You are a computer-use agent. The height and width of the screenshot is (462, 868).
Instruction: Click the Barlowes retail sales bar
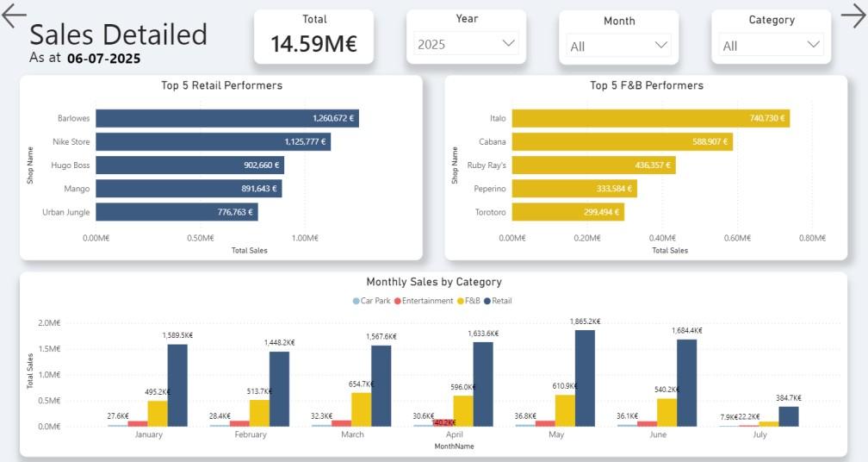click(226, 118)
